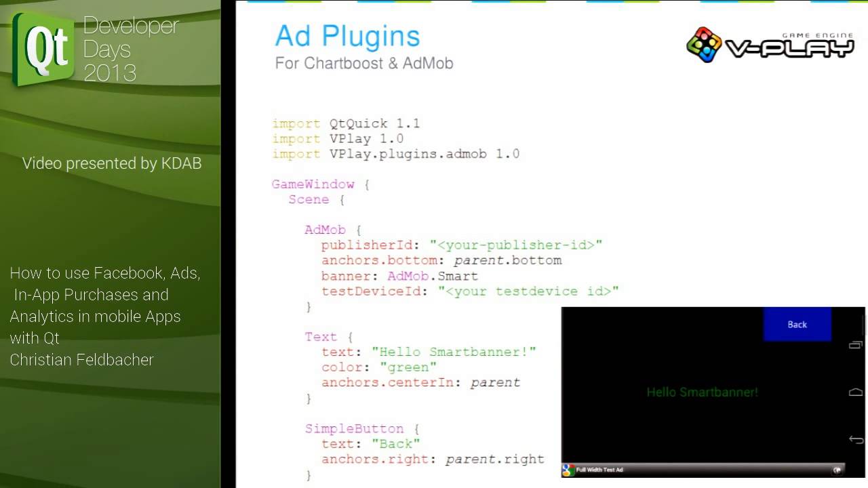This screenshot has width=868, height=488.
Task: Click the color: "green" code line
Action: (379, 367)
